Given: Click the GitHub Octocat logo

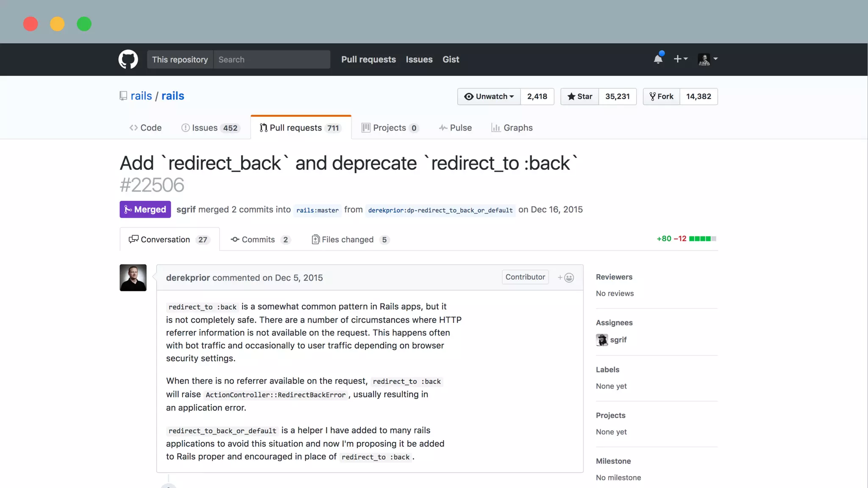Looking at the screenshot, I should point(128,59).
